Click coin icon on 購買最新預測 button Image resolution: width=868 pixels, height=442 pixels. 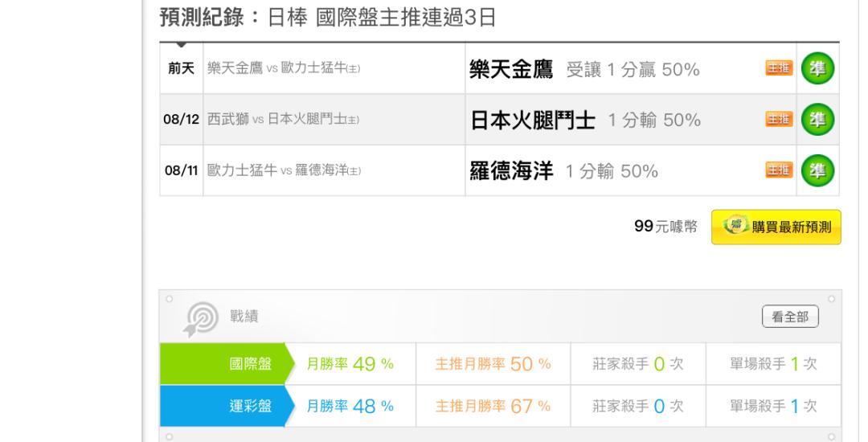coord(735,225)
